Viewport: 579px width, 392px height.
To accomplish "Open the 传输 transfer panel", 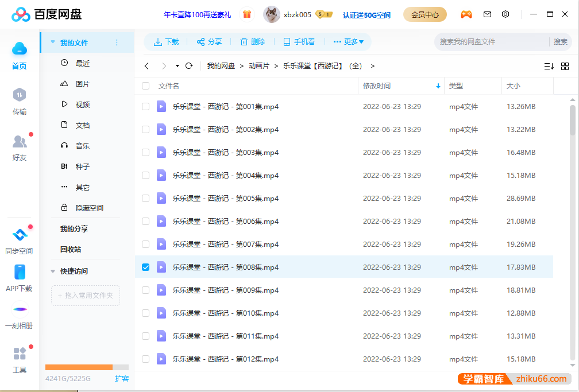I will pos(19,95).
